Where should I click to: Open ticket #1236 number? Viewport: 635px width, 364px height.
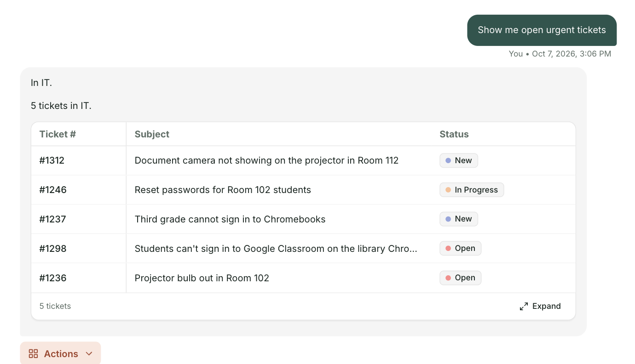(x=53, y=278)
